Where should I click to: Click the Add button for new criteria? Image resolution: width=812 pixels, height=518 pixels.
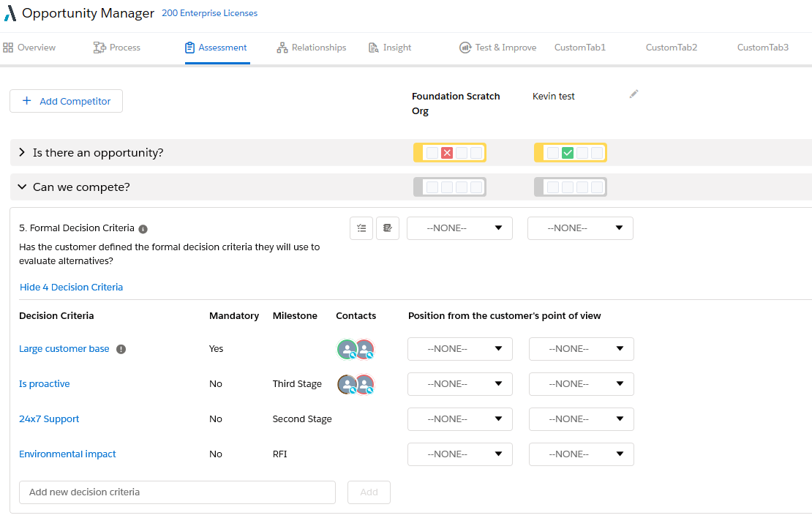pos(369,492)
